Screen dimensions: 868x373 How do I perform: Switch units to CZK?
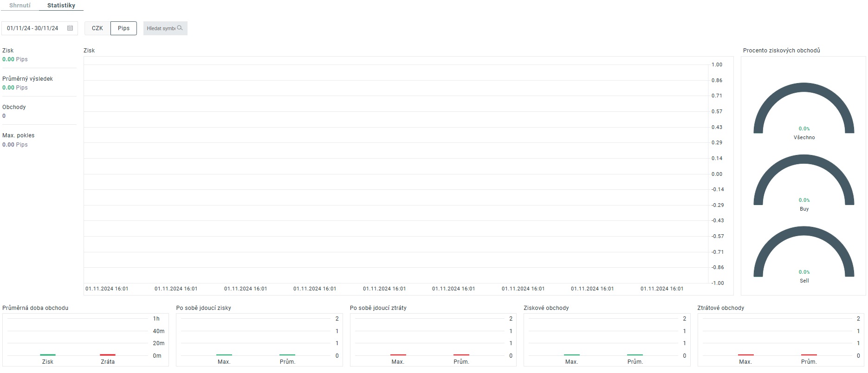(x=97, y=28)
